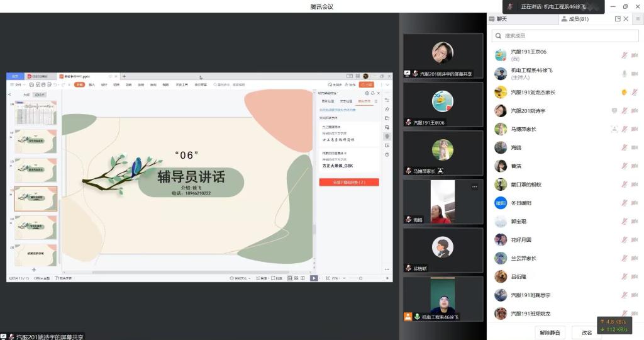644x340 pixels.
Task: Click screen share icon beside 汽服201姚诗宇
Action: coord(614,111)
